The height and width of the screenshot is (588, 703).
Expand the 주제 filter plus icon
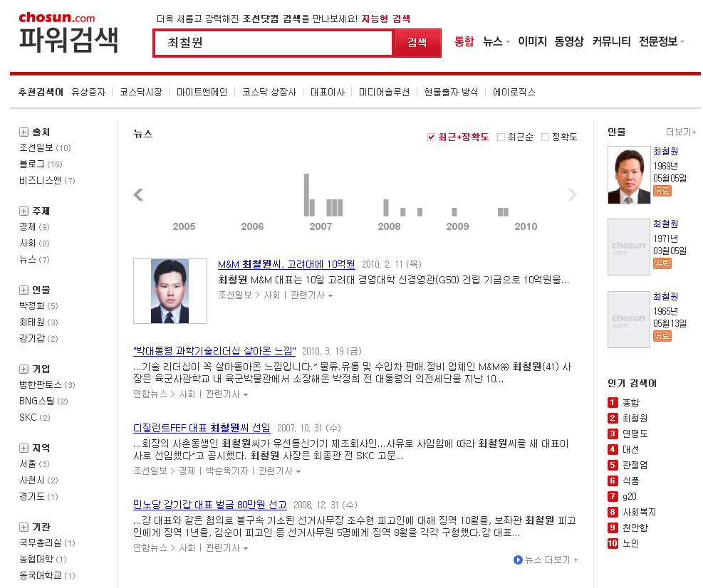click(x=24, y=211)
